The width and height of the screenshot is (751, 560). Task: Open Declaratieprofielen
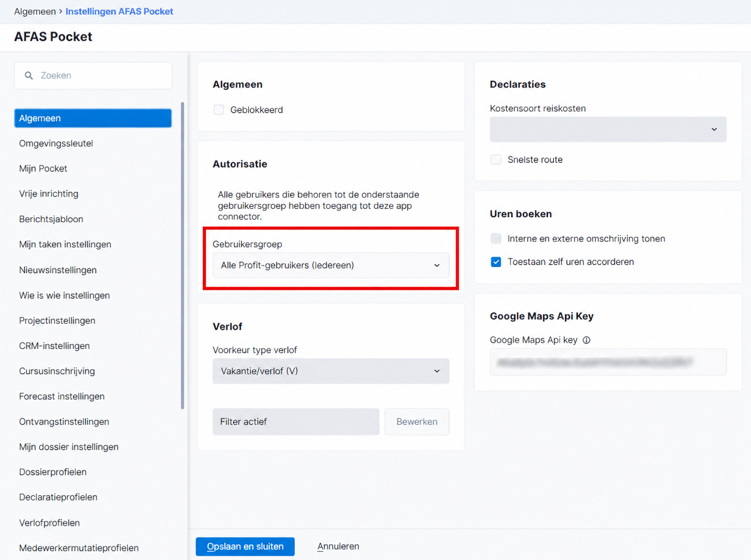pos(58,497)
